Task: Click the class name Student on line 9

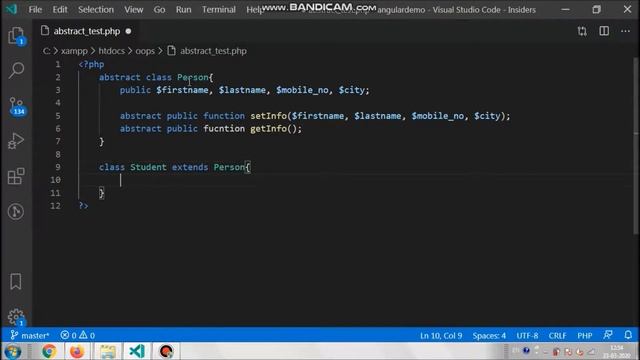Action: tap(148, 167)
